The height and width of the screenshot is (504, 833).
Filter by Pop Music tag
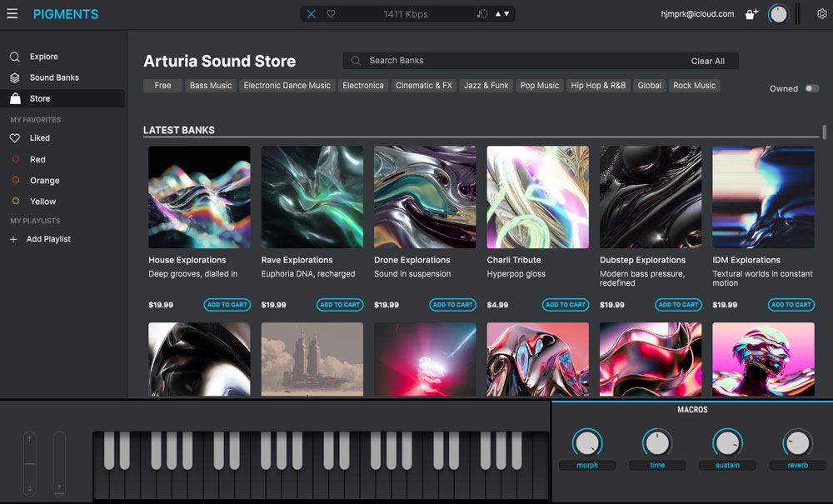540,86
